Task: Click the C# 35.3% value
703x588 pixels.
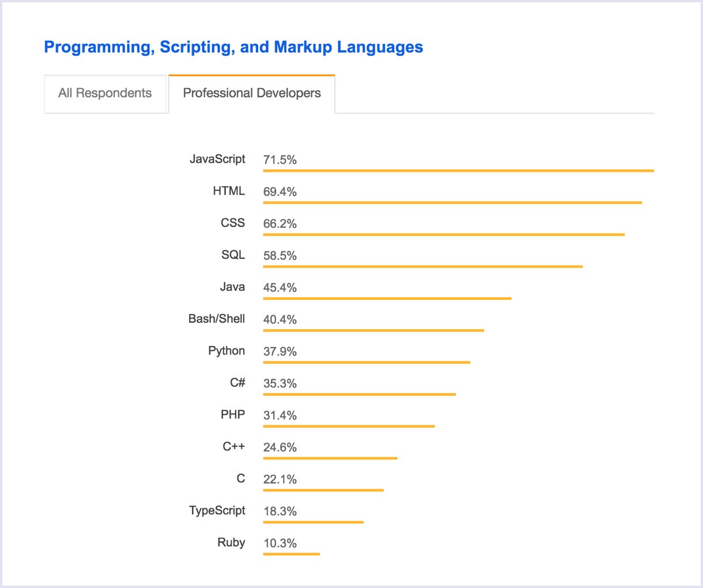Action: click(279, 383)
